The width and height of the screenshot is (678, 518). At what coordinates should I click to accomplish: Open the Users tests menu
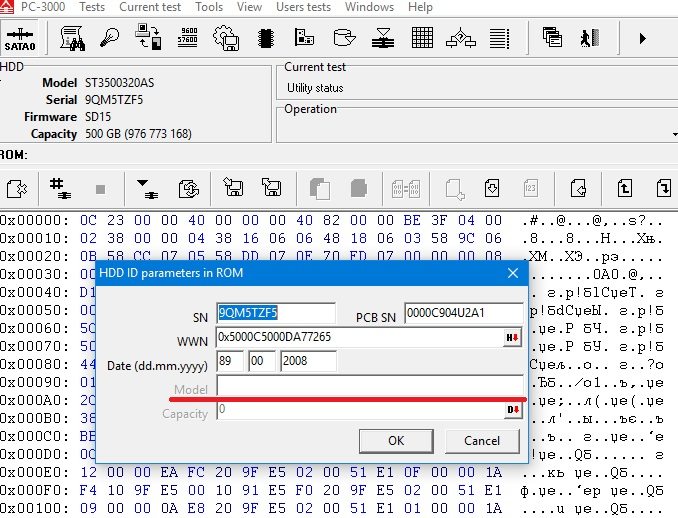tap(304, 7)
